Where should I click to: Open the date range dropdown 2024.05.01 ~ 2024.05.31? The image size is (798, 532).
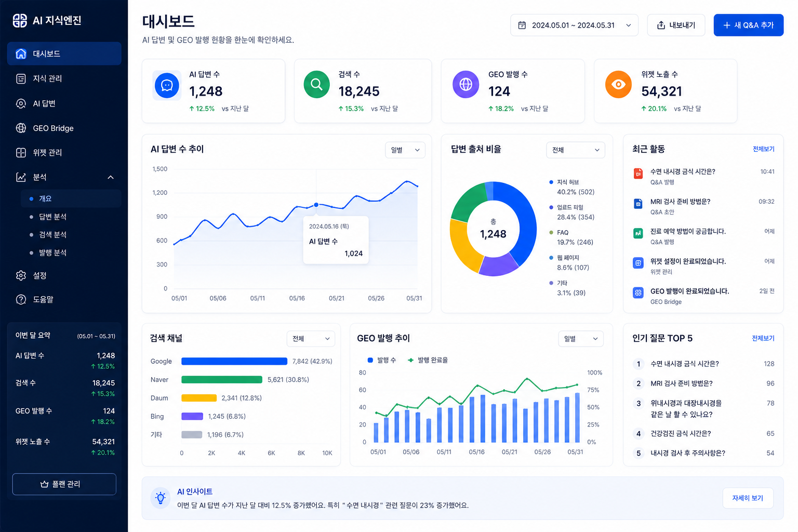[x=574, y=25]
